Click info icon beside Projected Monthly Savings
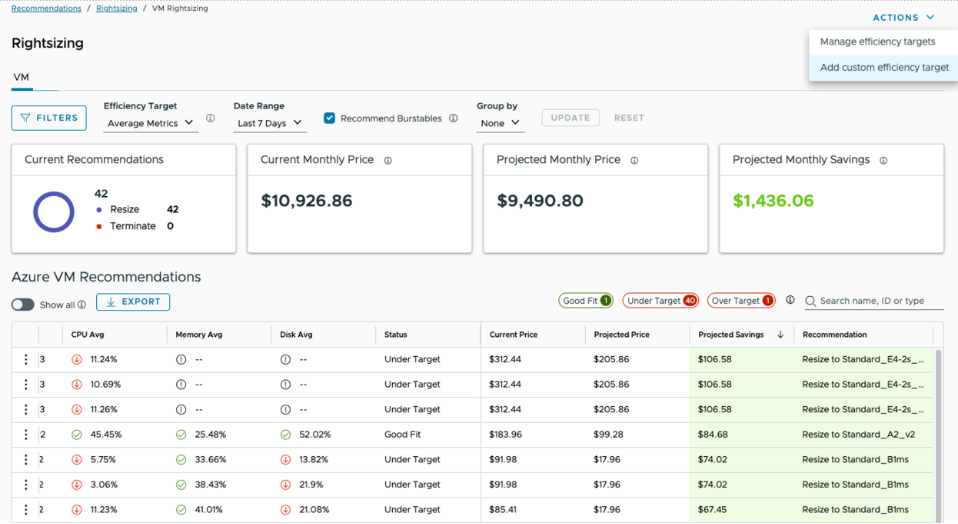 coord(883,160)
